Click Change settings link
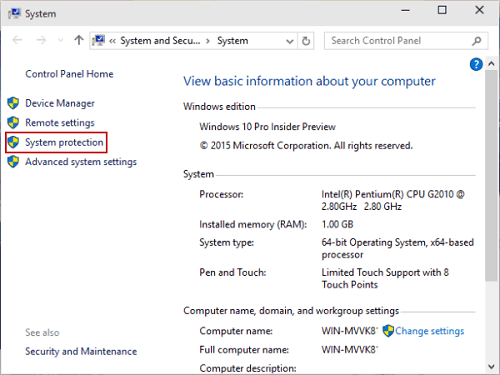Viewport: 500px width, 375px height. pyautogui.click(x=430, y=331)
